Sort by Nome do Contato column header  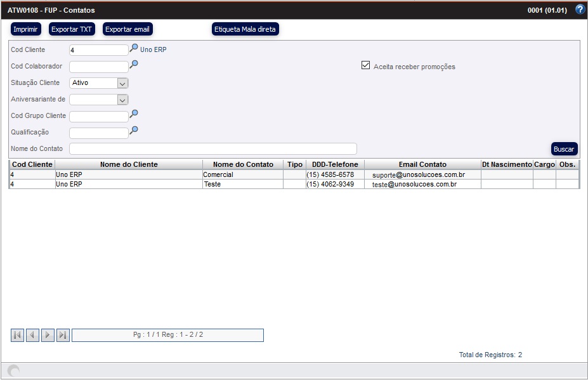[x=243, y=164]
